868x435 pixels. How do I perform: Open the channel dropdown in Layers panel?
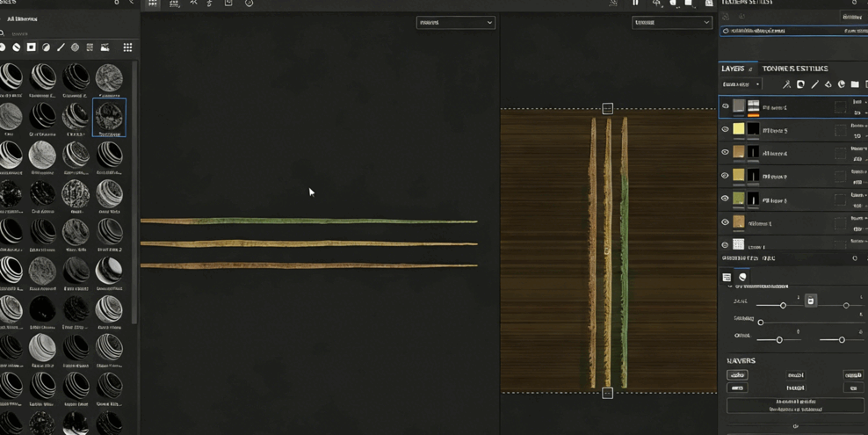coord(741,85)
